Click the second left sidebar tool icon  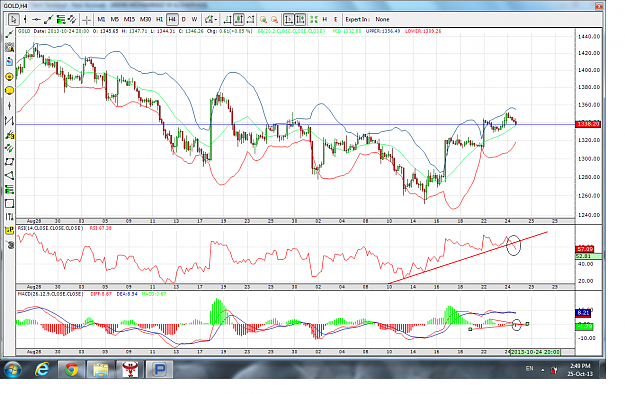click(9, 48)
